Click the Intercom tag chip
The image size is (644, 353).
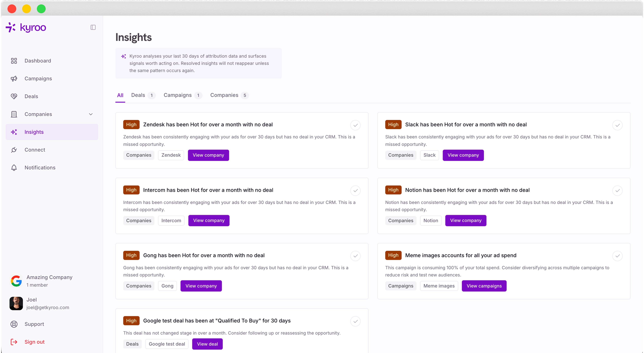[x=171, y=221]
